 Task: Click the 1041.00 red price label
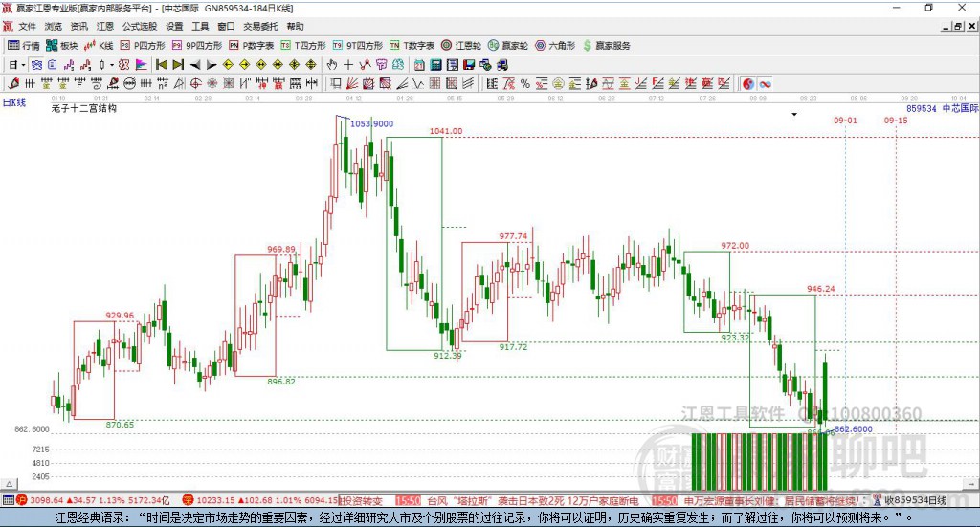(446, 131)
